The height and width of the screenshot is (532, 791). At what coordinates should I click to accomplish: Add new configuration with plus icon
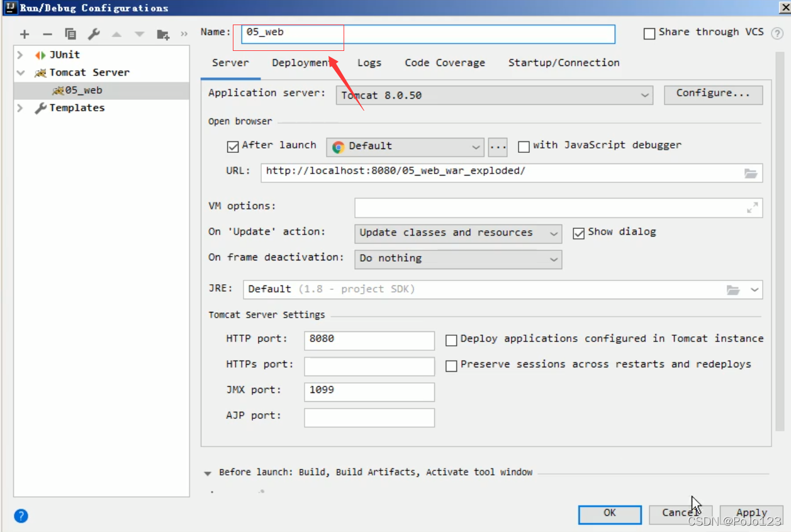(25, 34)
